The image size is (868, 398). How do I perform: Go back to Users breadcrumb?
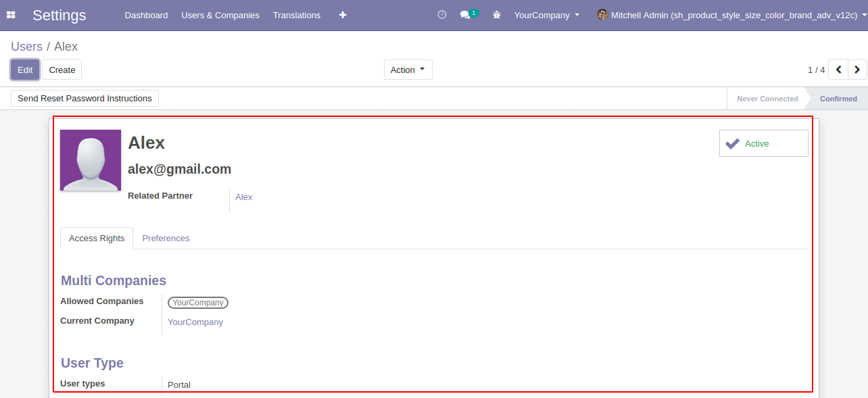(26, 47)
